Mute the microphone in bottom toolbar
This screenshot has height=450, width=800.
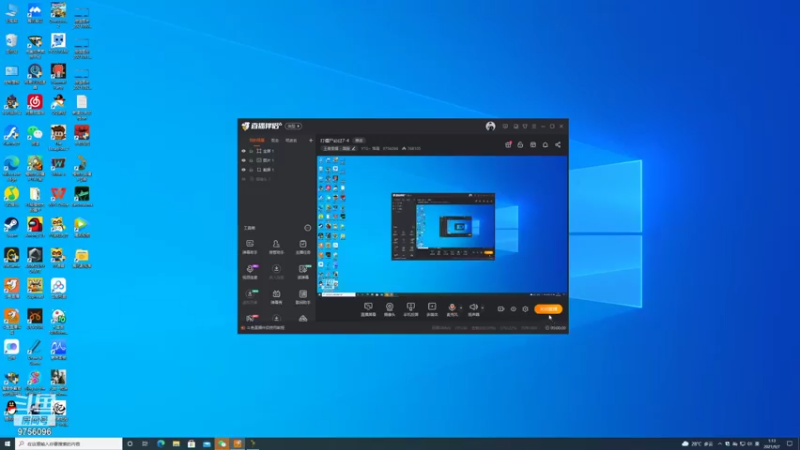click(x=452, y=307)
